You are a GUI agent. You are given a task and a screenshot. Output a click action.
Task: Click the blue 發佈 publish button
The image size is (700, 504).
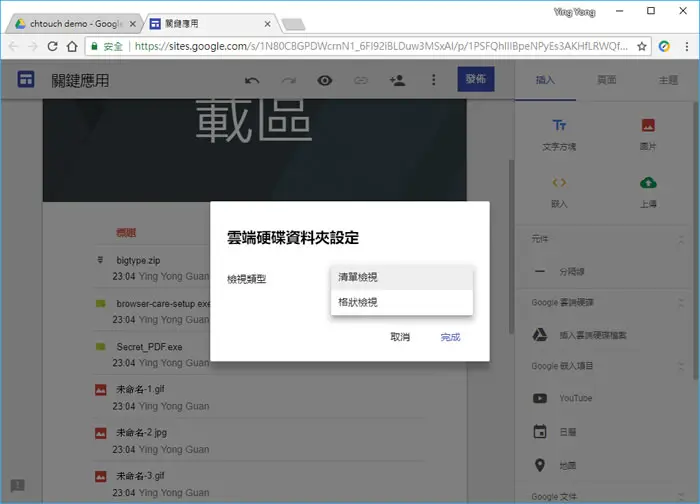pos(475,79)
